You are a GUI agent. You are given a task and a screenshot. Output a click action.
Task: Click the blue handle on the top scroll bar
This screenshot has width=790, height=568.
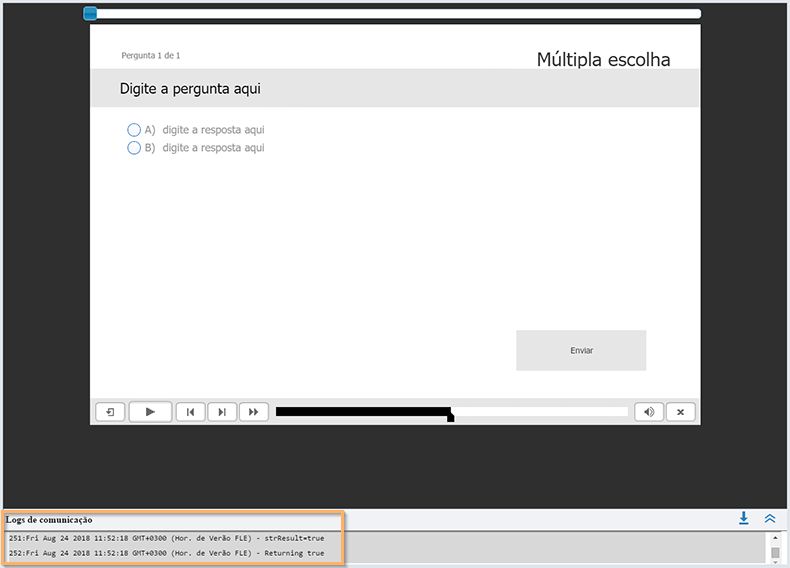coord(90,14)
